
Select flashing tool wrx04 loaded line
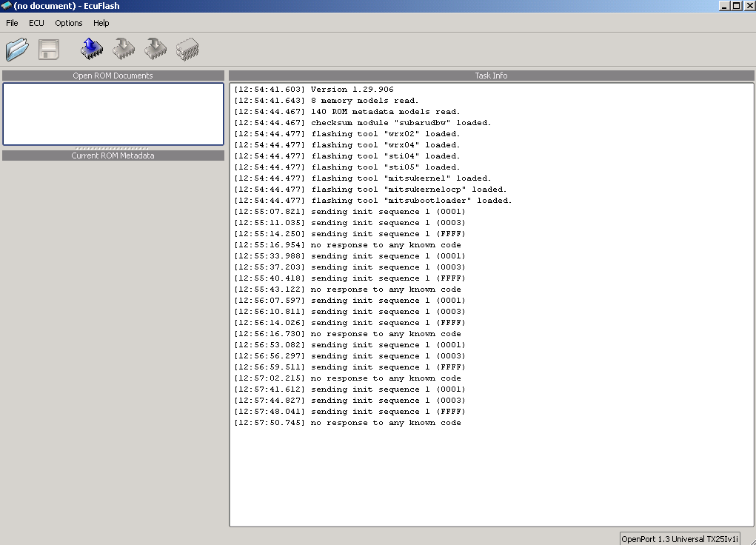(x=347, y=144)
